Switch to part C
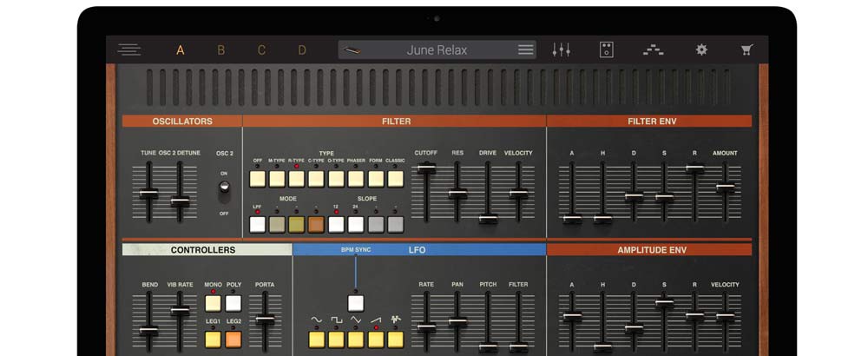868x356 pixels. tap(261, 50)
